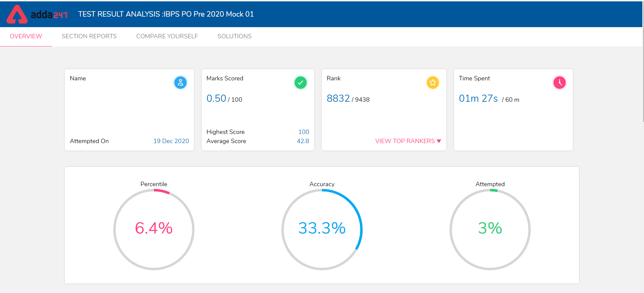Viewport: 644px width, 293px height.
Task: Click the Highest Score label
Action: tap(225, 132)
